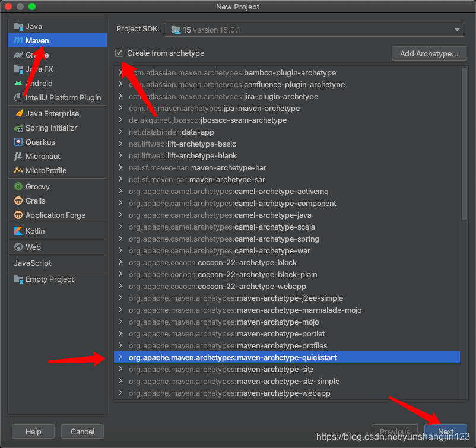Click the Micronaut mu icon
Viewport: 476px width, 448px height.
(18, 156)
